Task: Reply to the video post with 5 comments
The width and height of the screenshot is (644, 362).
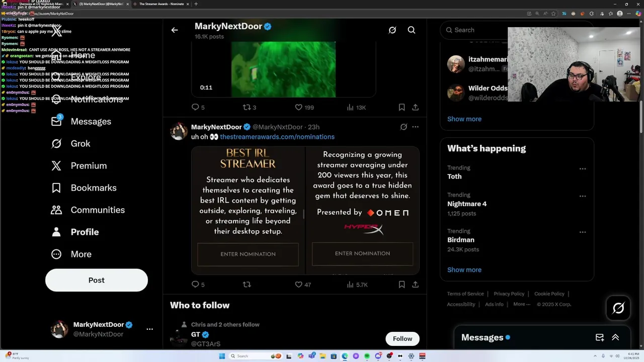Action: (198, 107)
